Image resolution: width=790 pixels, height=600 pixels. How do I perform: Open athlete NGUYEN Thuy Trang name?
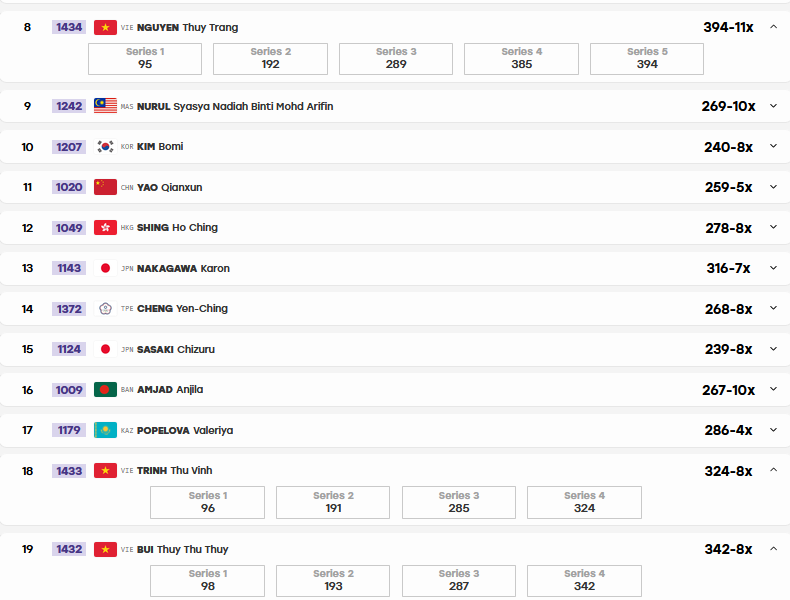click(x=187, y=27)
